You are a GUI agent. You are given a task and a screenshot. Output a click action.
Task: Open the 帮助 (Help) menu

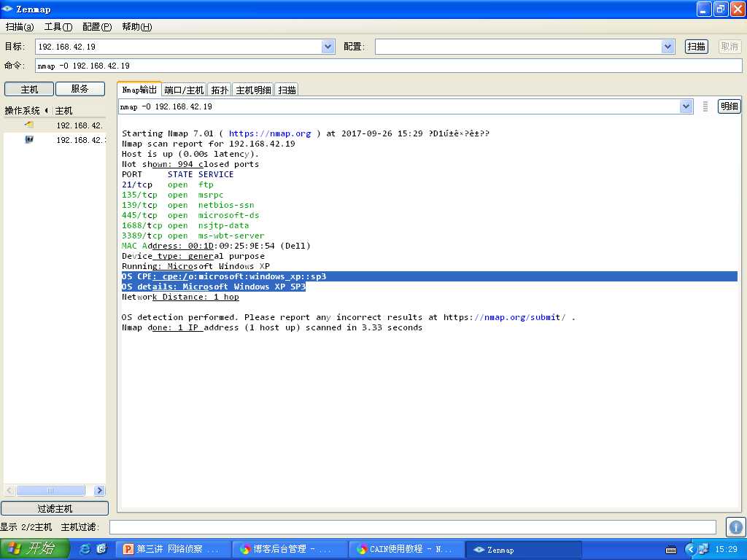pos(136,27)
